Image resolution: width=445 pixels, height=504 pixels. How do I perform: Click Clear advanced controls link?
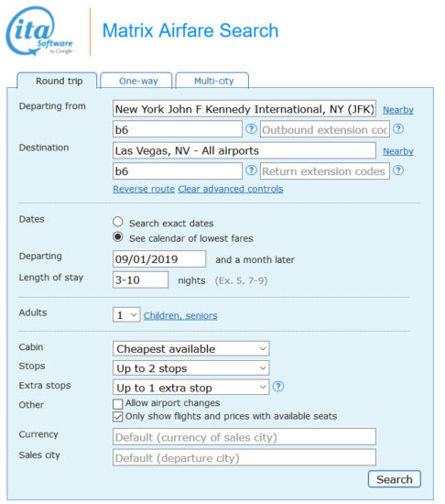(231, 189)
